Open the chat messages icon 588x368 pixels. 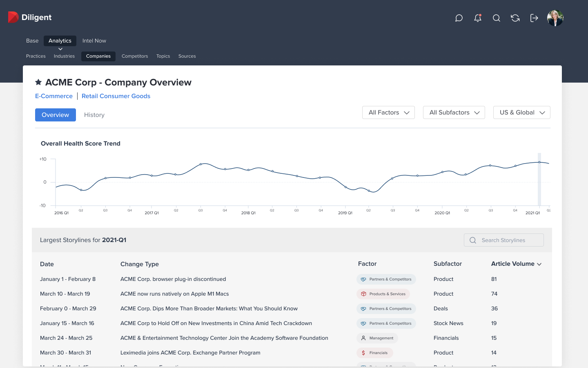click(x=459, y=18)
